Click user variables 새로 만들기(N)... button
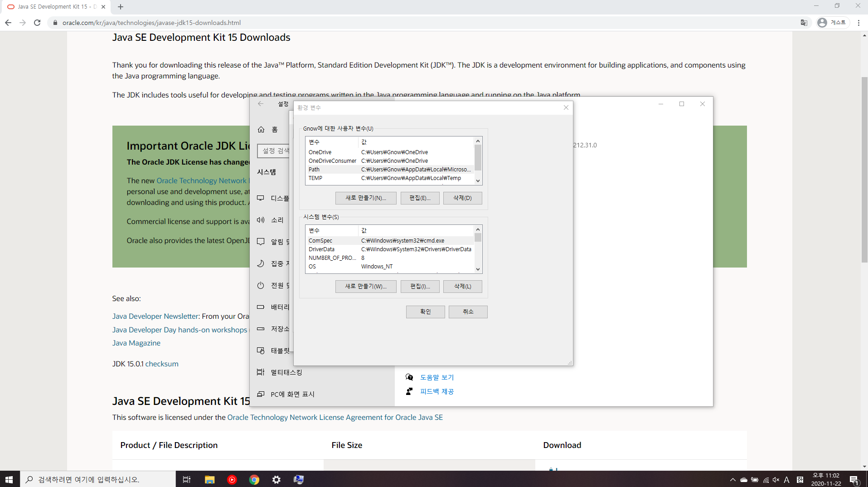This screenshot has width=868, height=487. pos(366,198)
